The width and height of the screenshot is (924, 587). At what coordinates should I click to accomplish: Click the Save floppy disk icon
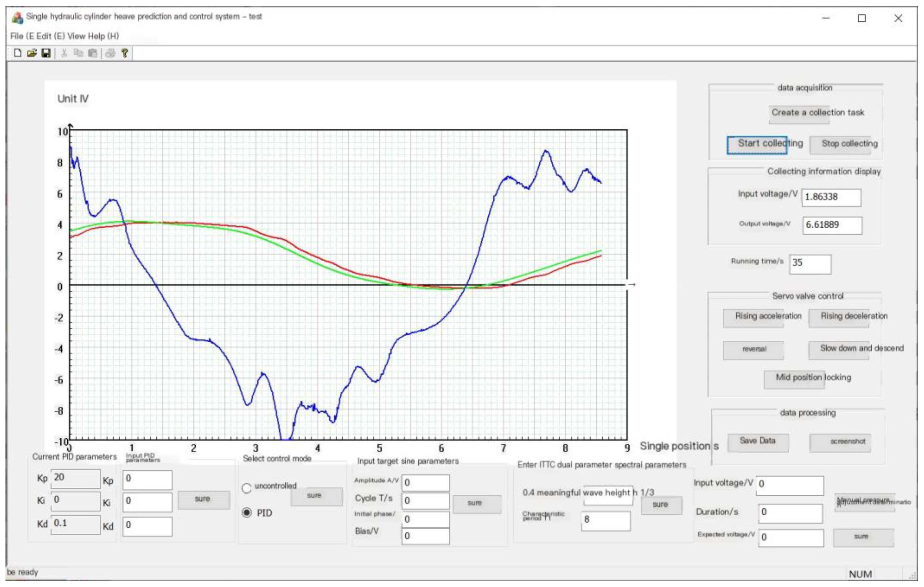(46, 53)
